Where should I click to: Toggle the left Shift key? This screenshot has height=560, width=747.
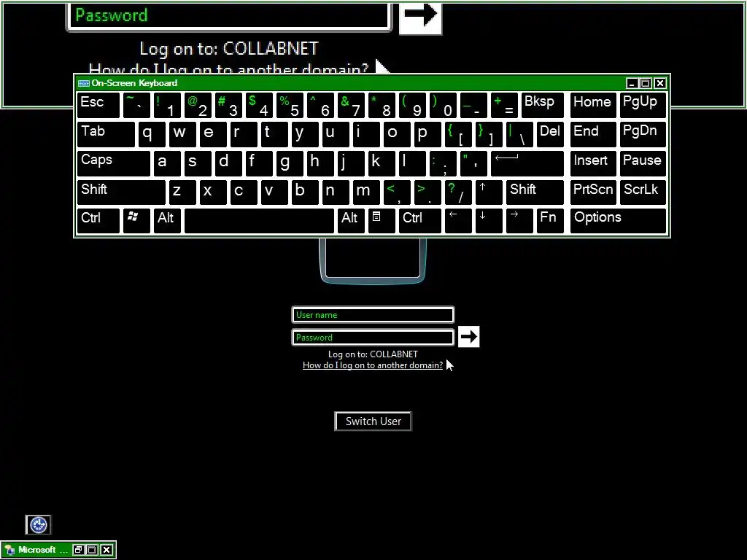[x=121, y=192]
